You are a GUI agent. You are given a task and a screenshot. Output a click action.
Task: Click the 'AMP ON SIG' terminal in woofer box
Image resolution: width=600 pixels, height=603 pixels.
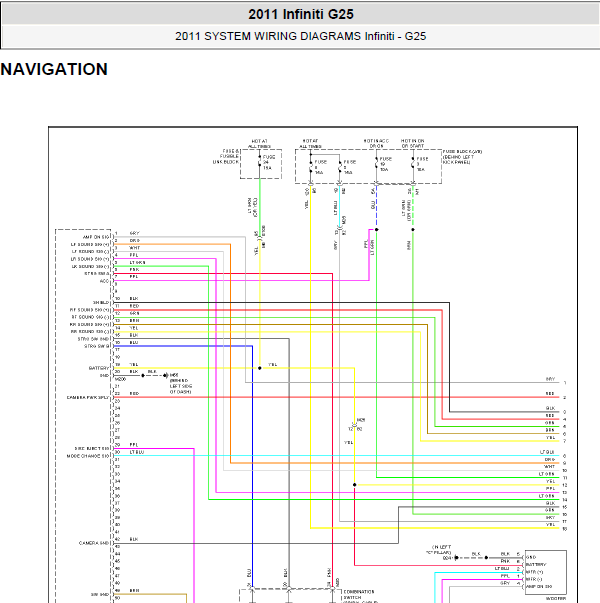coord(539,586)
